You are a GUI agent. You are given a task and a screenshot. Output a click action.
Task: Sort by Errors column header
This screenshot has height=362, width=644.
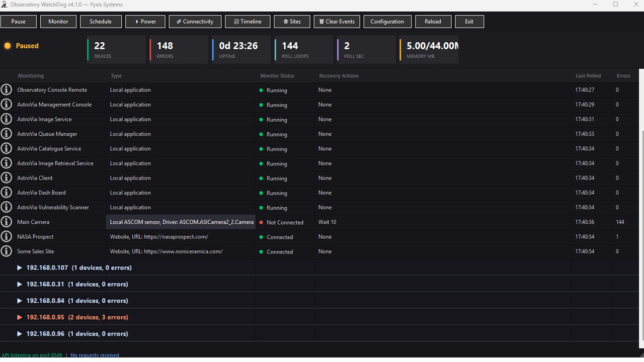pos(623,76)
